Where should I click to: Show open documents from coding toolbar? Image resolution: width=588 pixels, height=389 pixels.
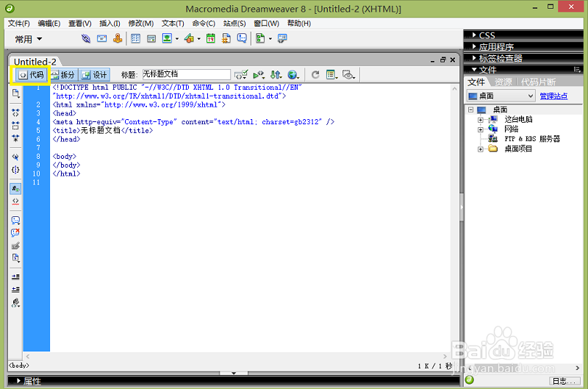click(15, 93)
